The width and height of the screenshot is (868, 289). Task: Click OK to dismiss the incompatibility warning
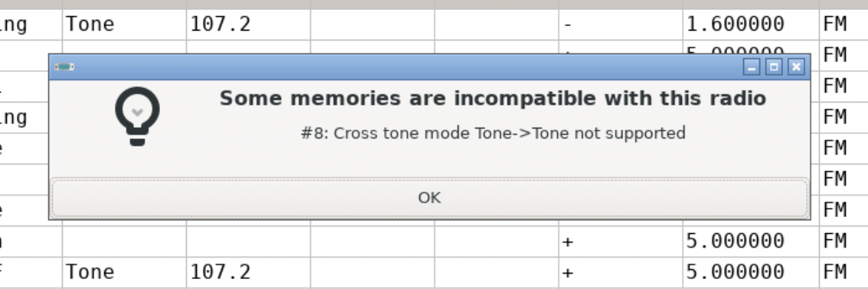pyautogui.click(x=429, y=197)
